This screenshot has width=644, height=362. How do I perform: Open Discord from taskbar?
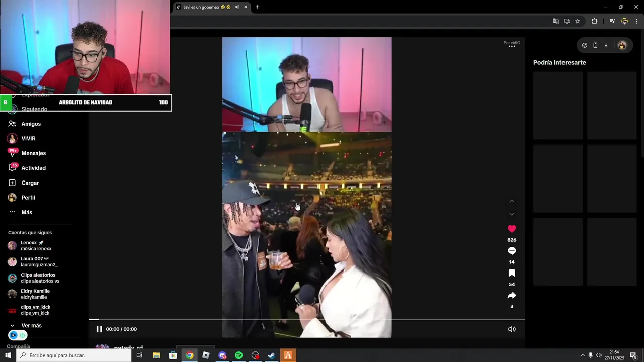pyautogui.click(x=222, y=355)
